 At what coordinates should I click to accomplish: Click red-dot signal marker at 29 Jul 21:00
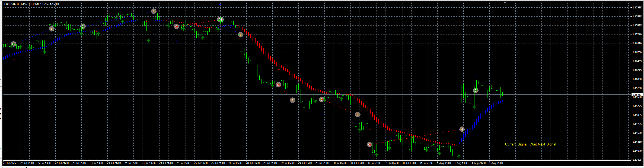pyautogui.click(x=322, y=99)
